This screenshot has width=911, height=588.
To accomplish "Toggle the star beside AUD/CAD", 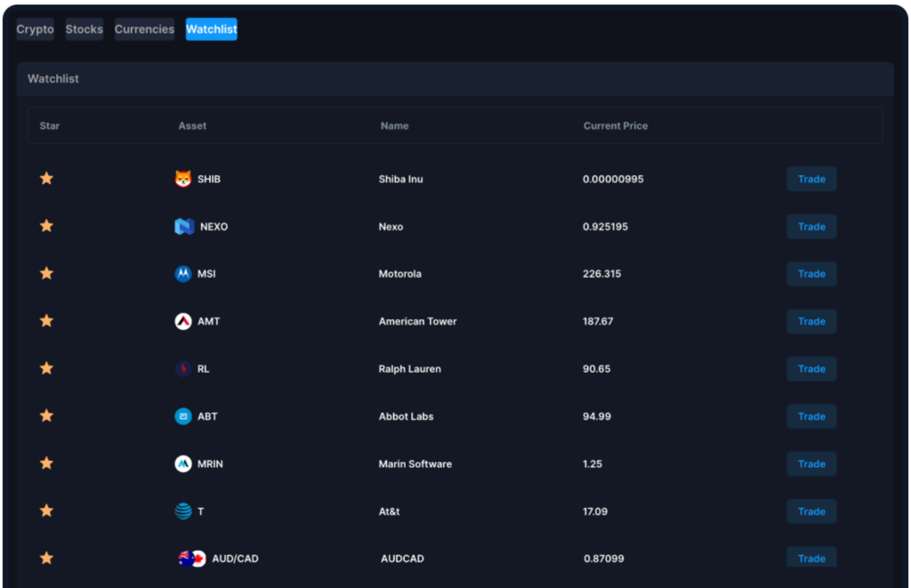I will (46, 558).
